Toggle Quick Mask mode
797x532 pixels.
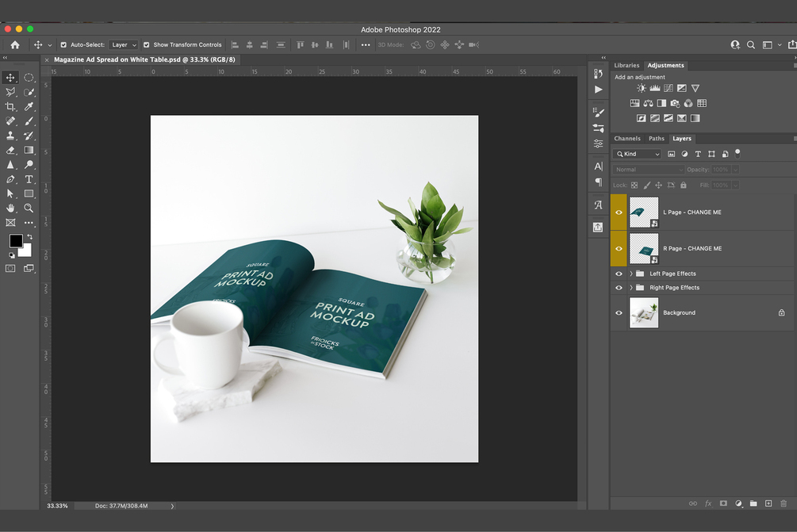10,268
